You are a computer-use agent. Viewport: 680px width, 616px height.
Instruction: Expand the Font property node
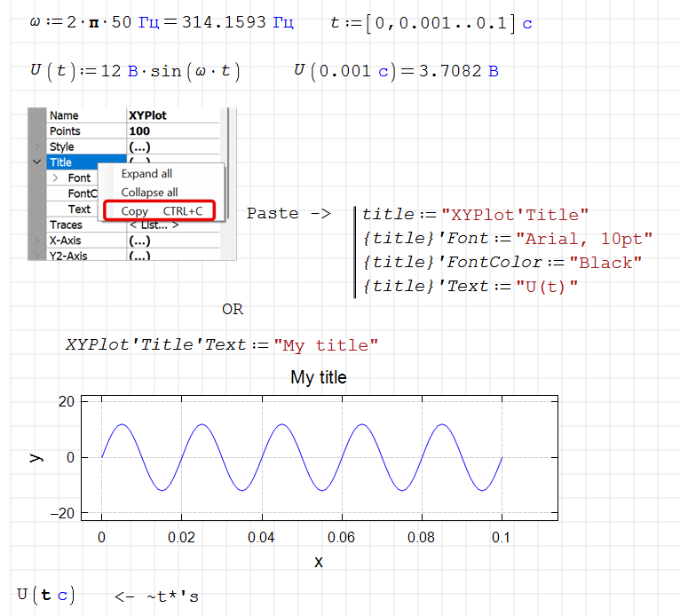point(57,178)
